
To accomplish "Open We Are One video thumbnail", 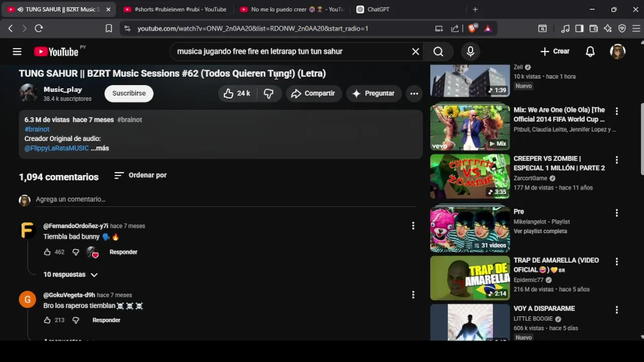I will click(x=470, y=128).
